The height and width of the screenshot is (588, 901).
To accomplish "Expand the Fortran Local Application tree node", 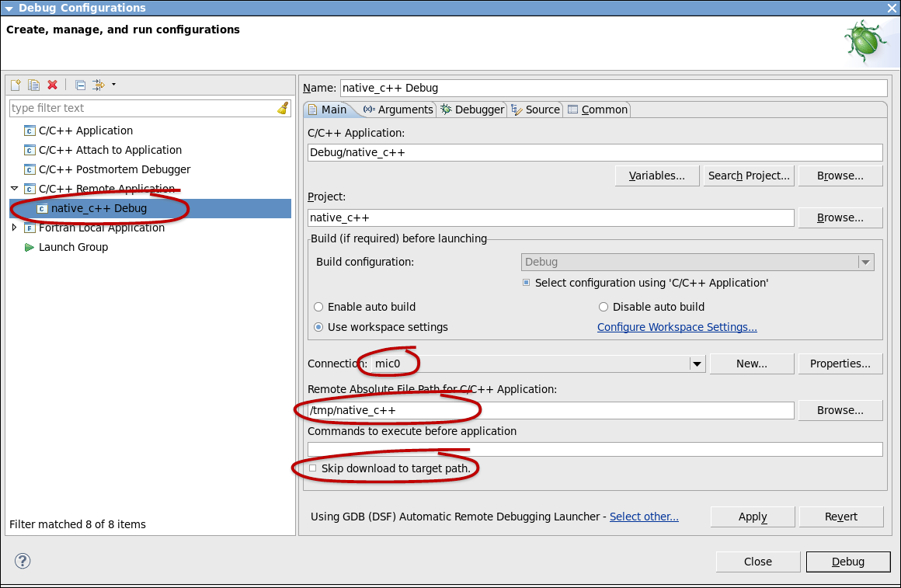I will click(14, 228).
